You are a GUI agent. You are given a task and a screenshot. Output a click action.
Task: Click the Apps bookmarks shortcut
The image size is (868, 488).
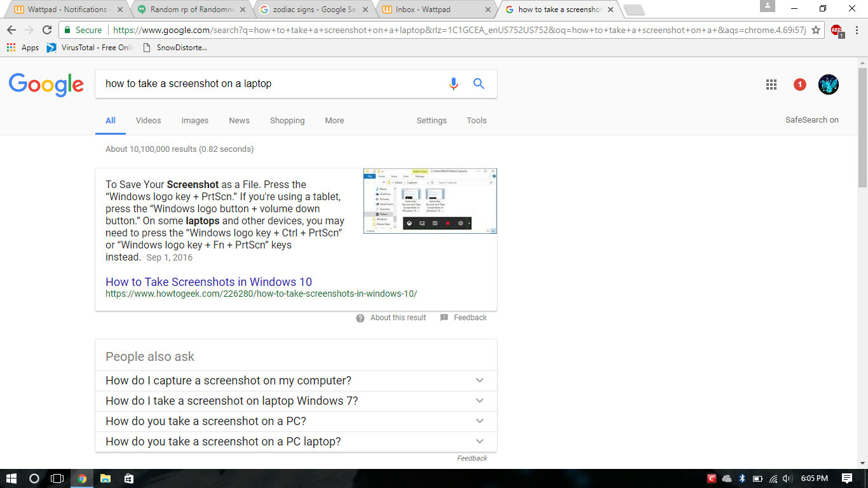pos(23,48)
